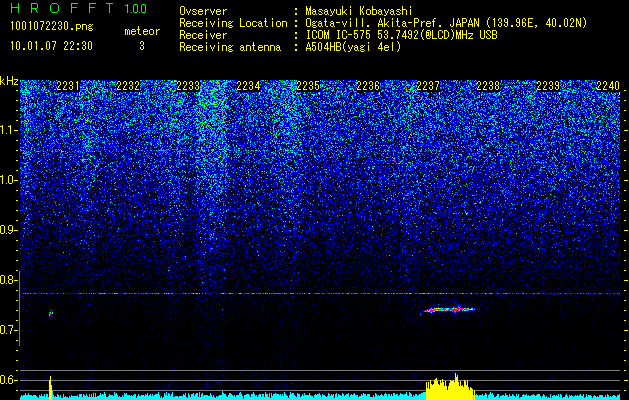Click the 0.7 frequency axis label
Image resolution: width=629 pixels, height=400 pixels.
coord(9,330)
